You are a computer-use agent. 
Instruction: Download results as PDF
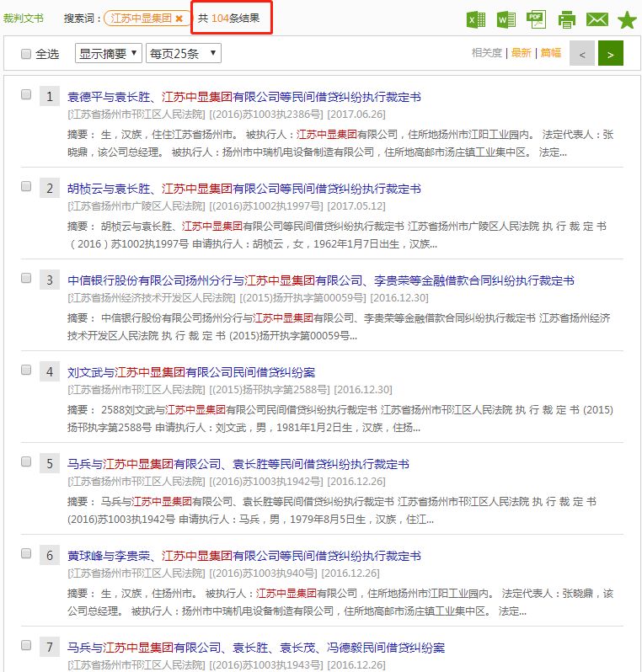(536, 19)
